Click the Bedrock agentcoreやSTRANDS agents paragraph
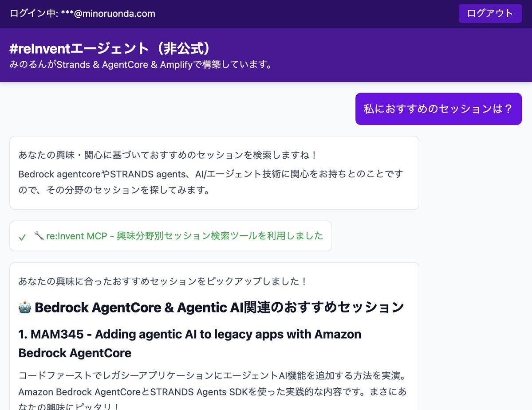532x410 pixels. 210,174
